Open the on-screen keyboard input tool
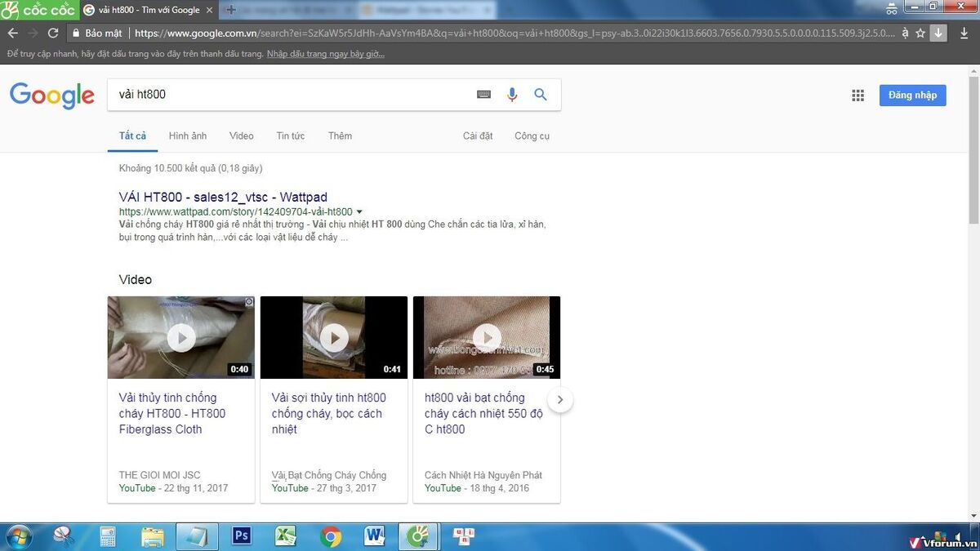Image resolution: width=980 pixels, height=551 pixels. click(x=484, y=95)
